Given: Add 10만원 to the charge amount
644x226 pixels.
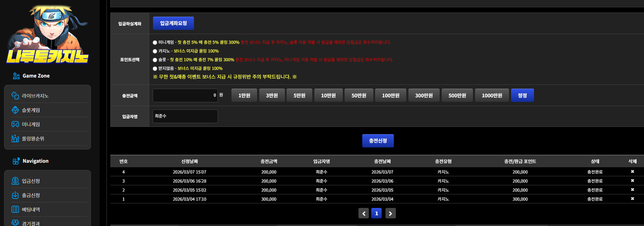Looking at the screenshot, I should coord(328,95).
